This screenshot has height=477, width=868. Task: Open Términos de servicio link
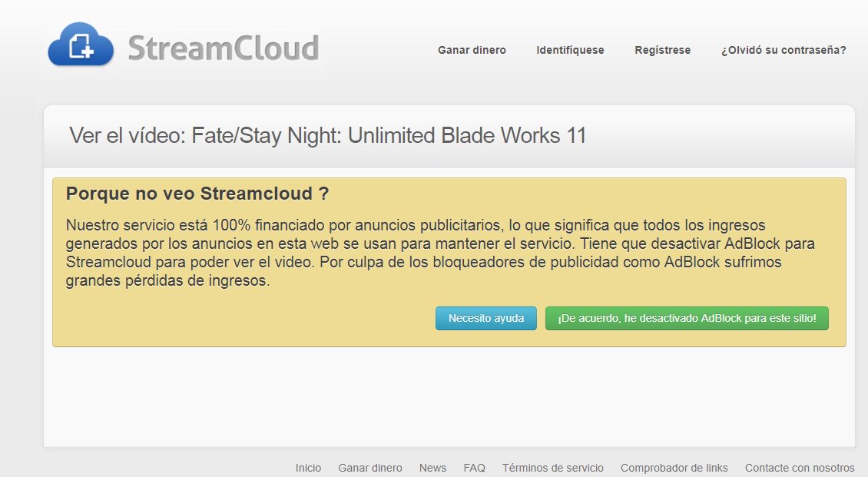click(x=552, y=468)
